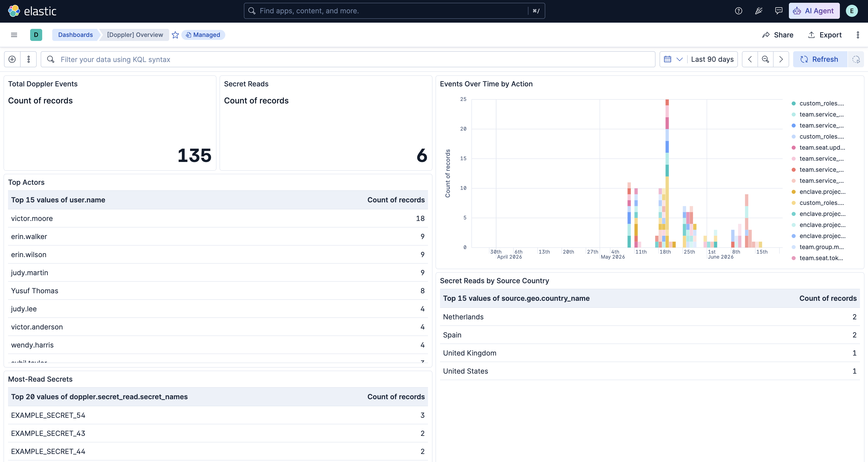Click the [Doppler] Overview breadcrumb
The image size is (868, 462).
[x=135, y=35]
